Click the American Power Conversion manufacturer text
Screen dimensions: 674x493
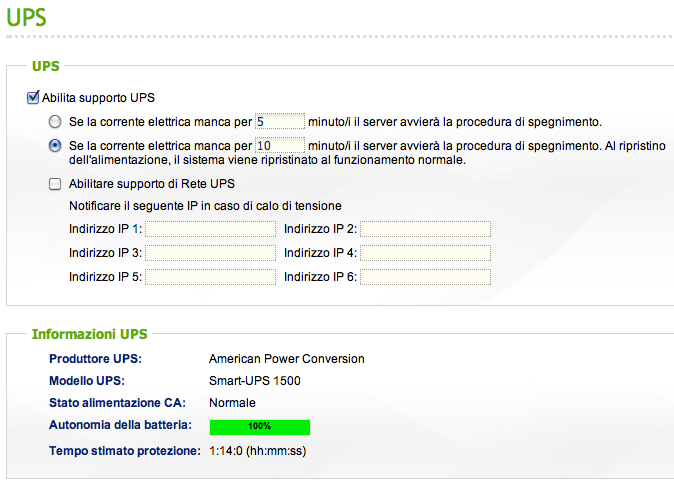click(286, 358)
